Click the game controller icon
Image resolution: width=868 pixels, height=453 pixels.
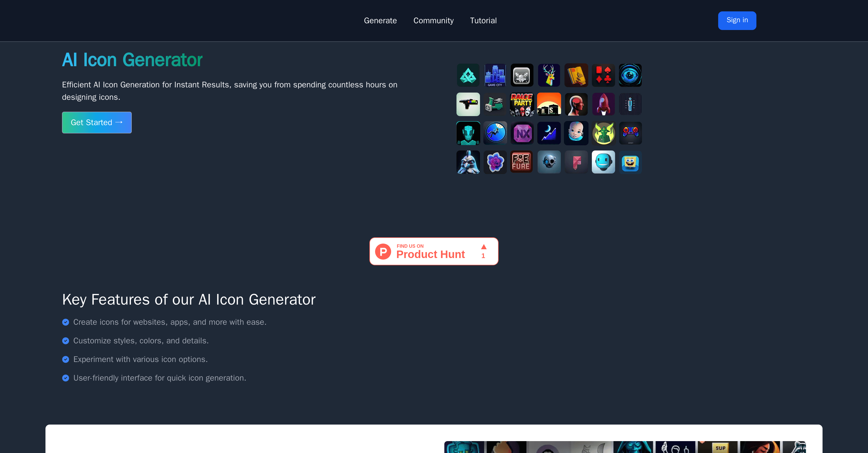click(630, 133)
